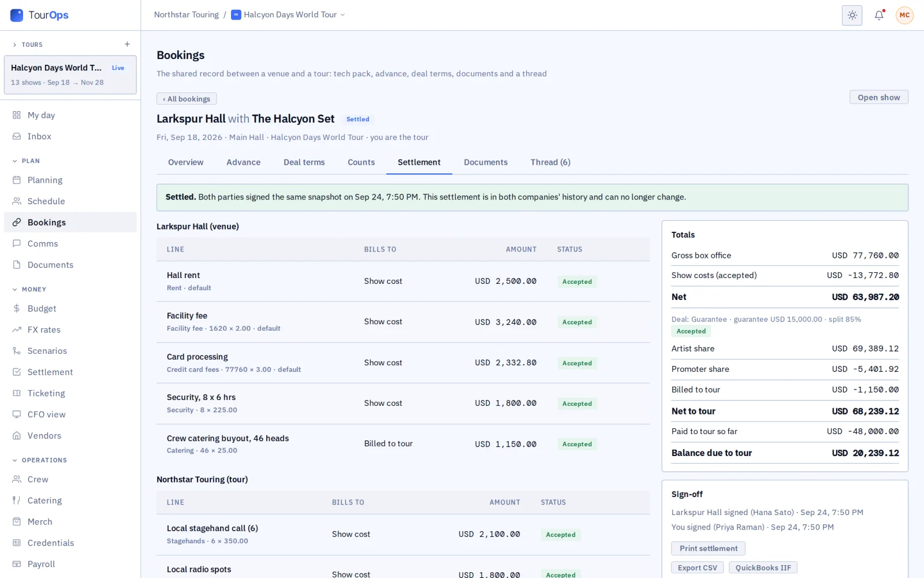924x578 pixels.
Task: Open Catering in sidebar
Action: click(x=70, y=501)
